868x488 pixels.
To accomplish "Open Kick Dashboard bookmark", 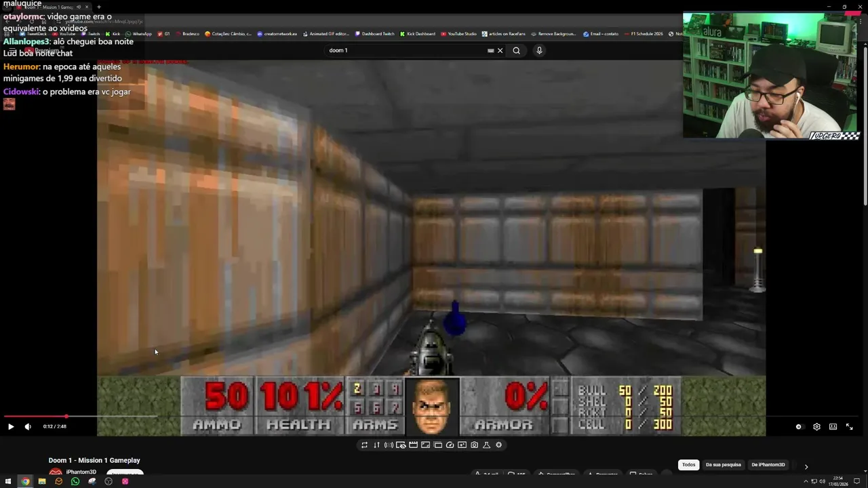I will coord(418,34).
